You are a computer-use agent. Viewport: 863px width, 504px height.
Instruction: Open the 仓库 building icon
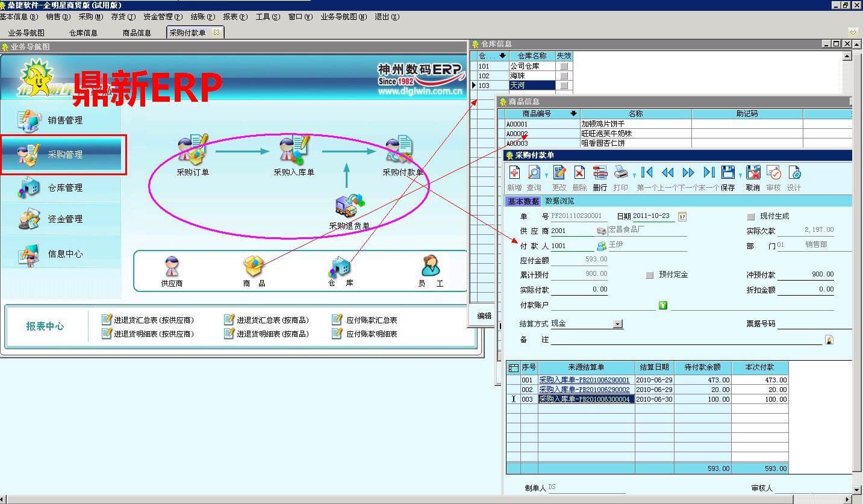340,267
